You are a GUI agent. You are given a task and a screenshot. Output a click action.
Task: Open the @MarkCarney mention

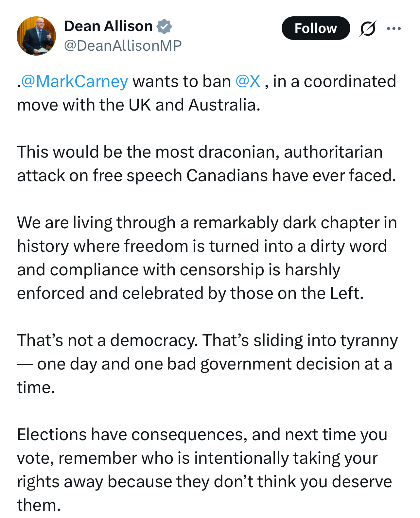click(75, 81)
